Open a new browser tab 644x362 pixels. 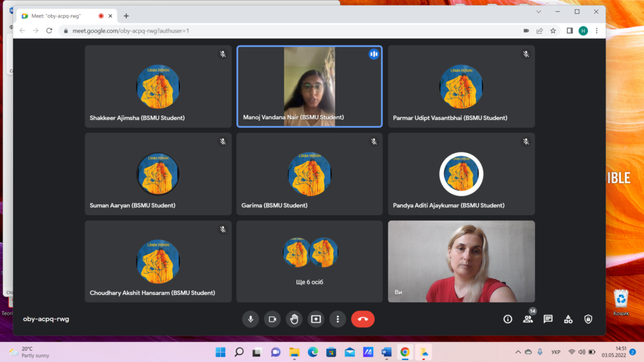click(x=126, y=16)
